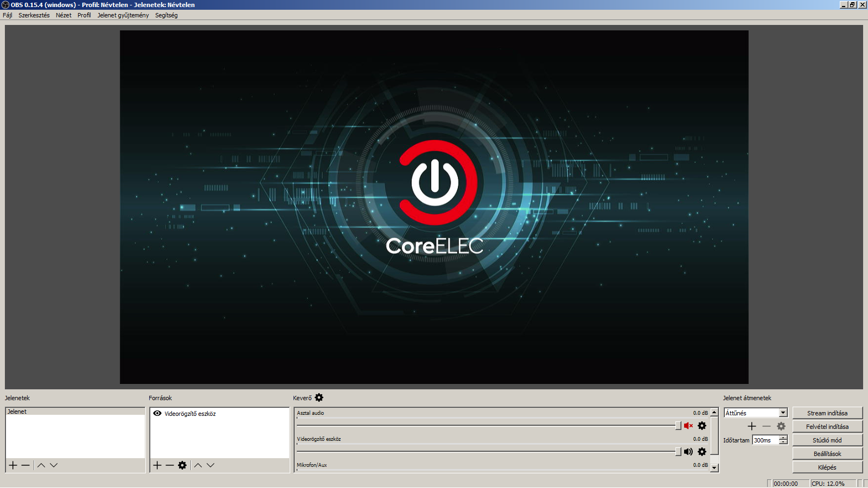Move source down in Források list
868x488 pixels.
tap(210, 465)
